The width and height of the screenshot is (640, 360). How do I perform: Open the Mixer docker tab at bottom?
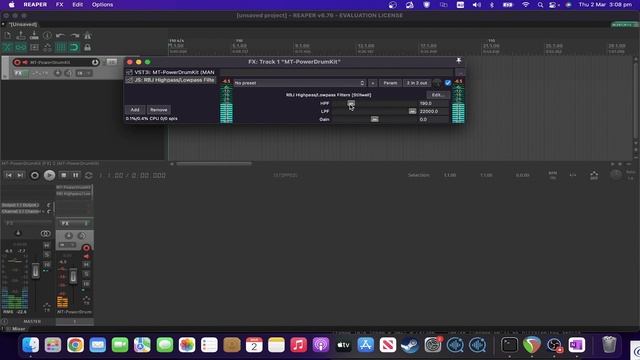pos(18,329)
